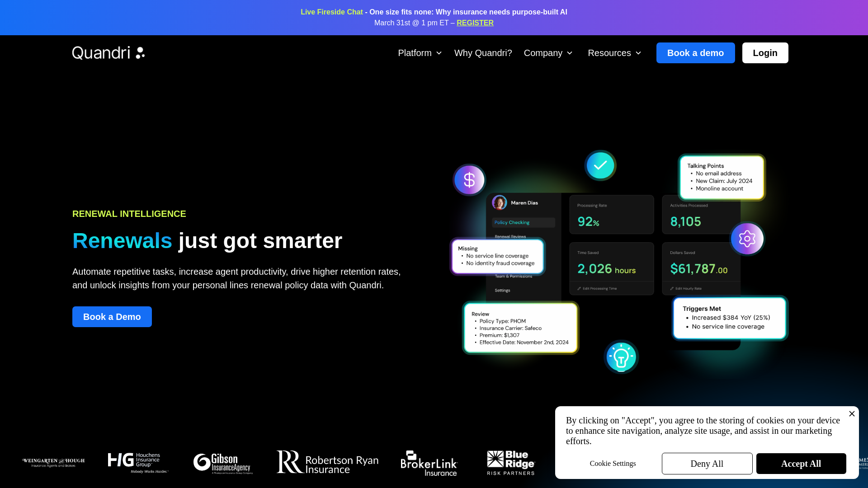This screenshot has height=488, width=868.
Task: Click the Dollars Saved $61,787.00 value
Action: point(699,269)
